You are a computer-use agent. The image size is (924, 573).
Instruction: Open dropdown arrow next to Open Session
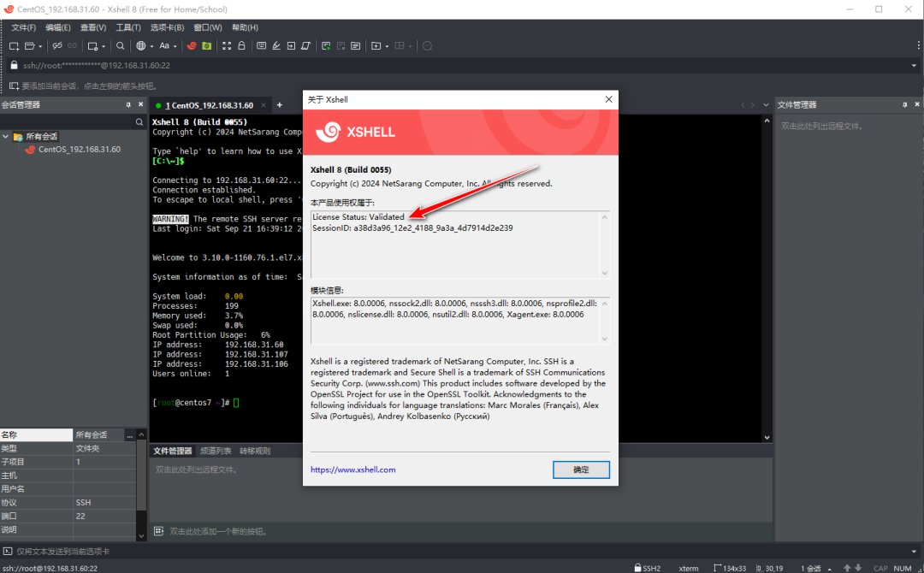[40, 46]
